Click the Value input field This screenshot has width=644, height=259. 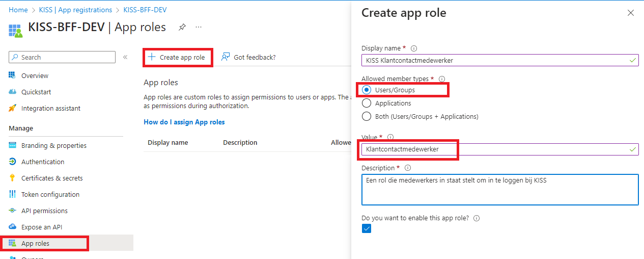click(500, 149)
